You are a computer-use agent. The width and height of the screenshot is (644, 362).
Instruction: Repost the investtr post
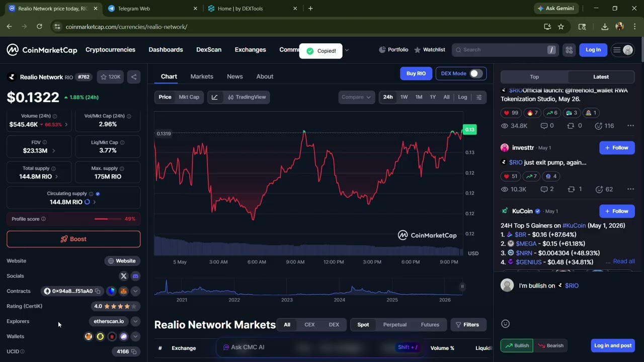(x=574, y=189)
